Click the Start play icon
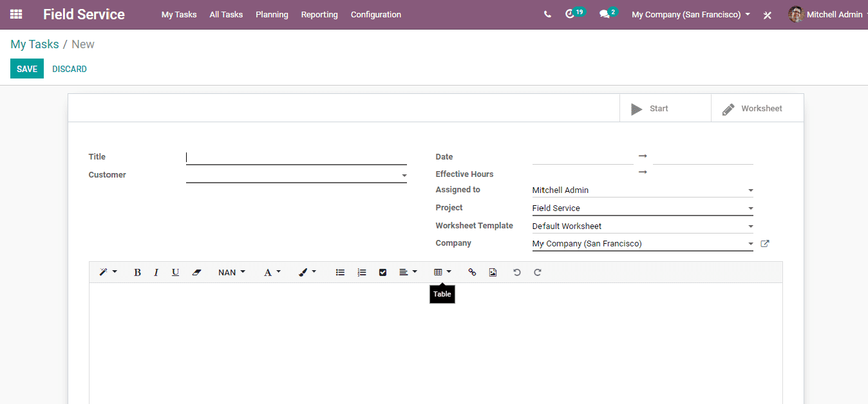Viewport: 868px width, 404px height. 637,109
